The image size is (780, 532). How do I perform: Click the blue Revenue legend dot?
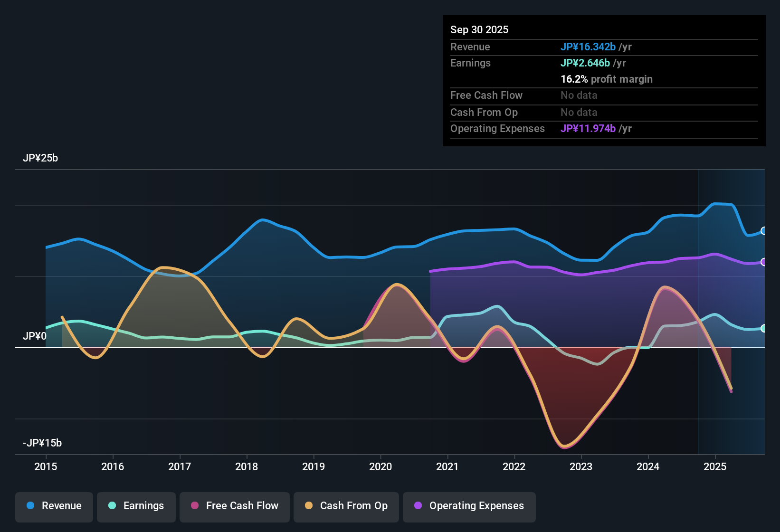pyautogui.click(x=29, y=506)
